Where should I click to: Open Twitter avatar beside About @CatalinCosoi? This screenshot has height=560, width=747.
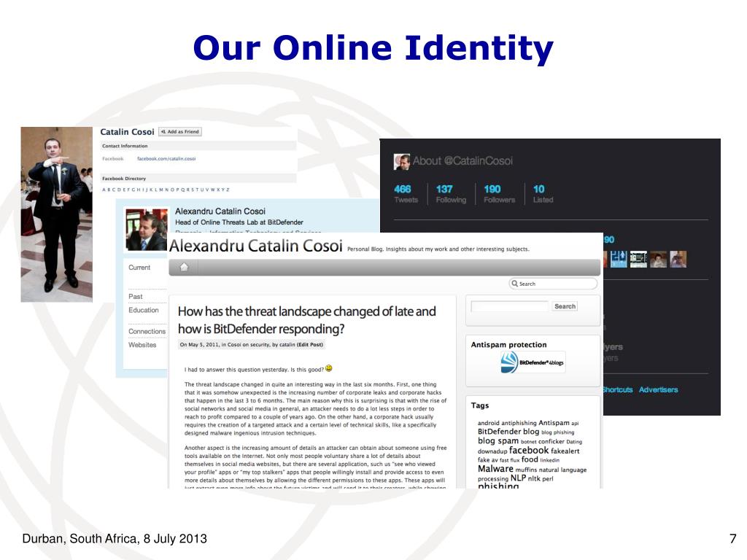(402, 161)
